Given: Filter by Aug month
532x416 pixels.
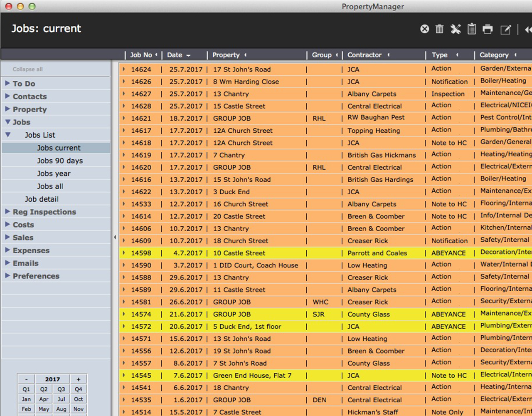Looking at the screenshot, I should (x=61, y=409).
